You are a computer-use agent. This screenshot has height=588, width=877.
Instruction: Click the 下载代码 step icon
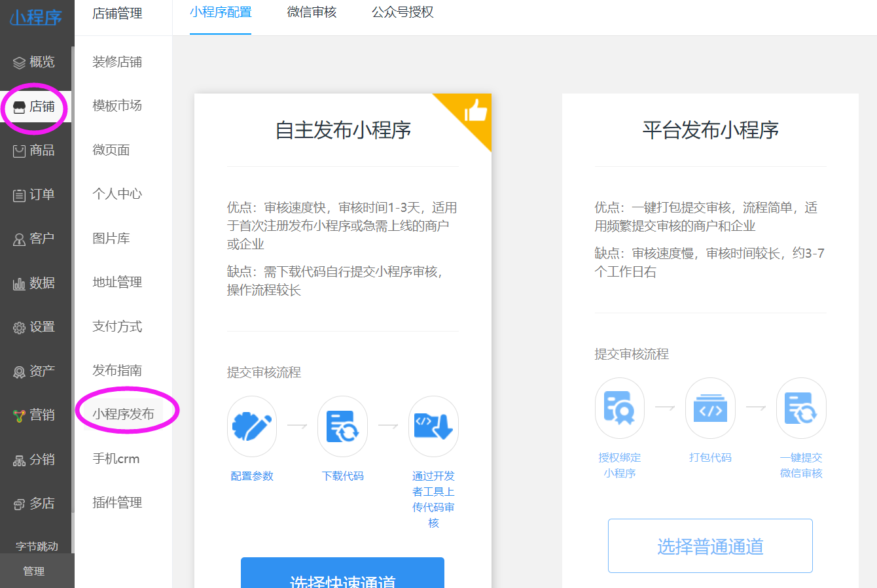[342, 426]
